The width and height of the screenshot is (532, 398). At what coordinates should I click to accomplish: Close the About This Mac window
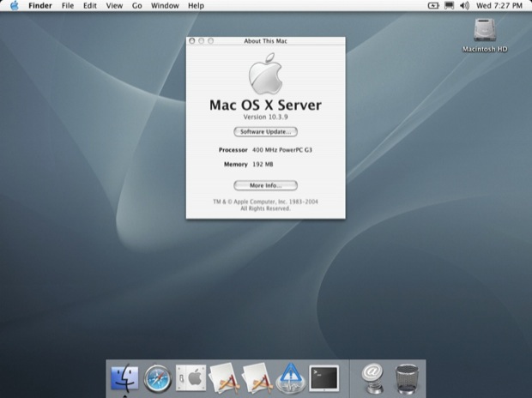pos(192,40)
